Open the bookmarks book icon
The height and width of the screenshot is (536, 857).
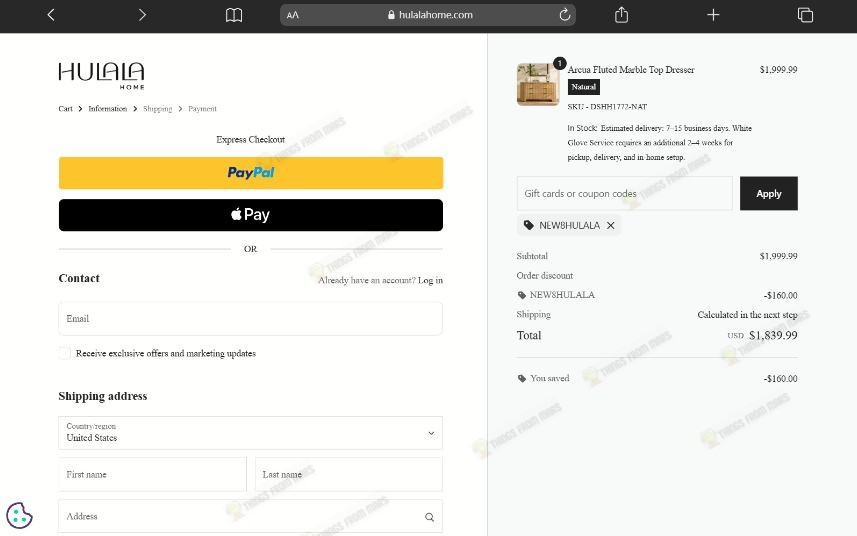[x=234, y=15]
